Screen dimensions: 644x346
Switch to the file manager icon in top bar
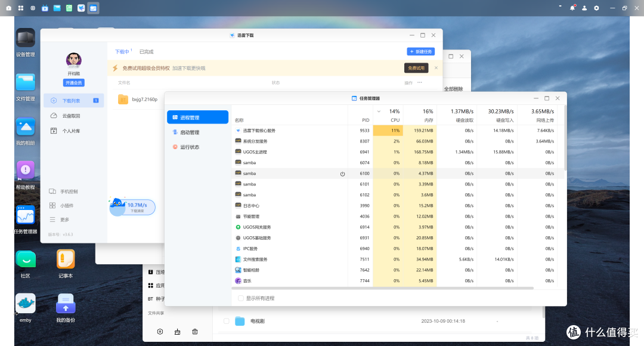[x=57, y=8]
